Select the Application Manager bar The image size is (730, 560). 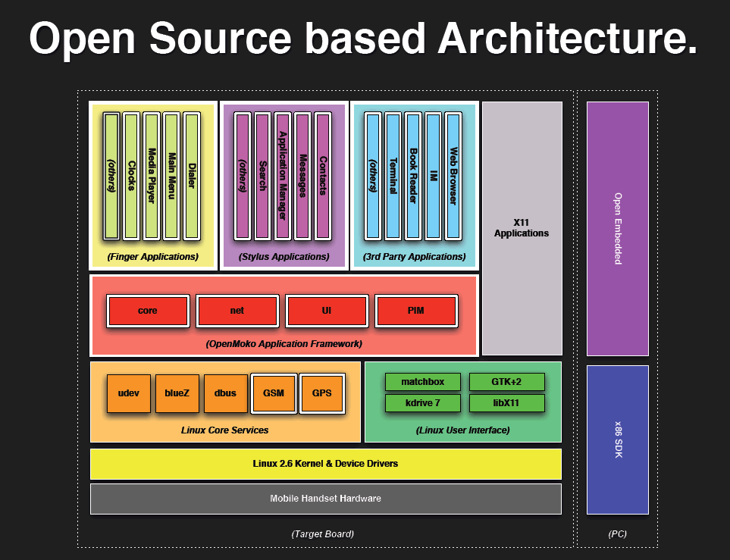[x=283, y=176]
